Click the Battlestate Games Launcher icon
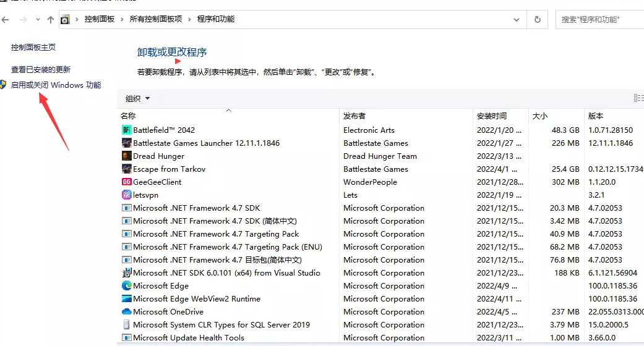Screen dimensions: 644x346 point(127,143)
